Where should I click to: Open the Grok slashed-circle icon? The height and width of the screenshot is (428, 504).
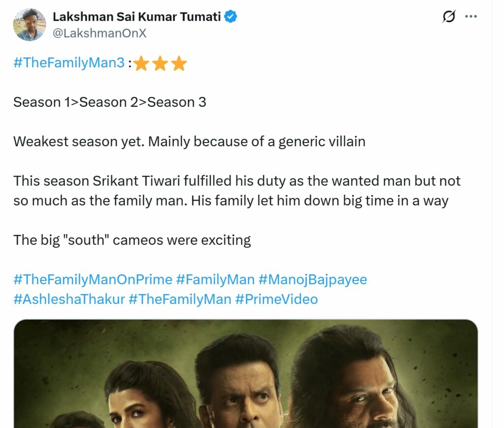pyautogui.click(x=448, y=17)
